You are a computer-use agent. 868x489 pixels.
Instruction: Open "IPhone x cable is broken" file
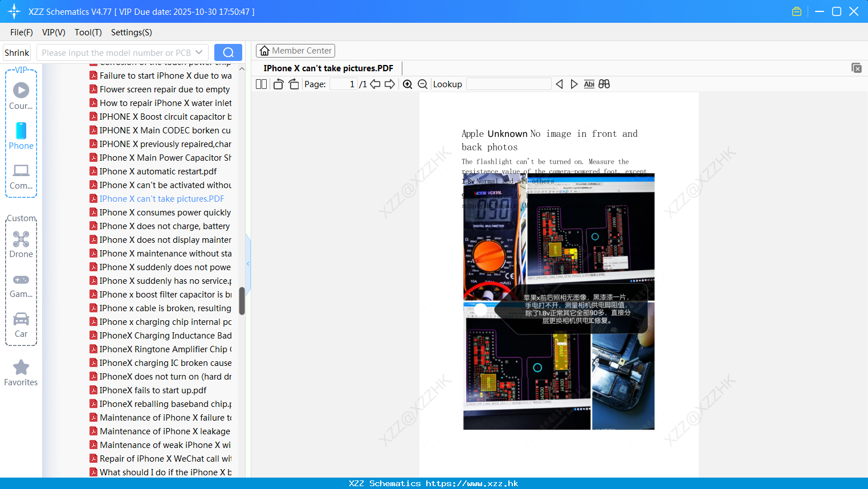click(x=161, y=308)
